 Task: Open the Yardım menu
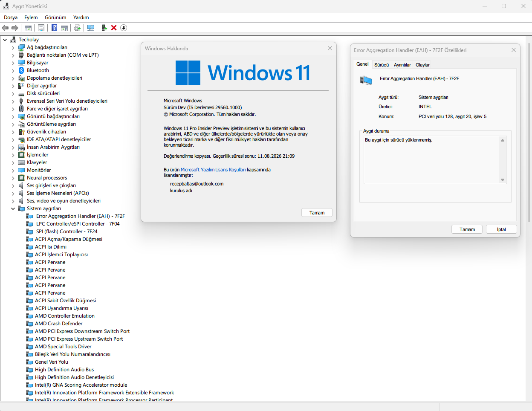pos(81,17)
